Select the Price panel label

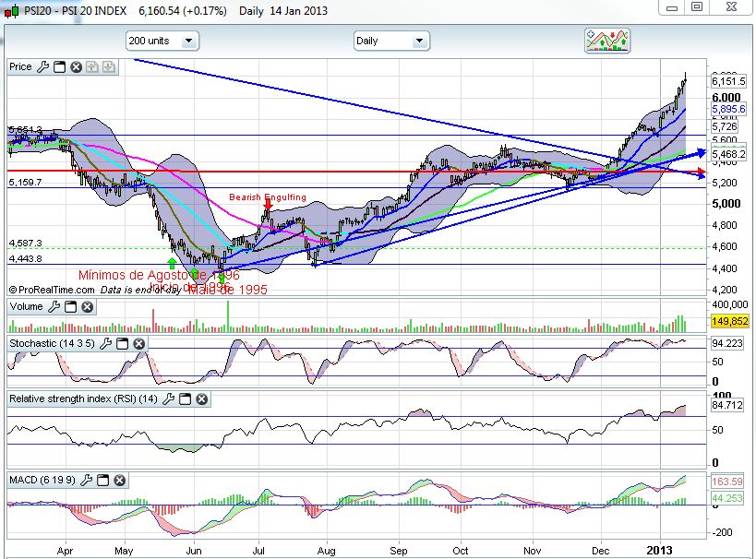coord(20,66)
